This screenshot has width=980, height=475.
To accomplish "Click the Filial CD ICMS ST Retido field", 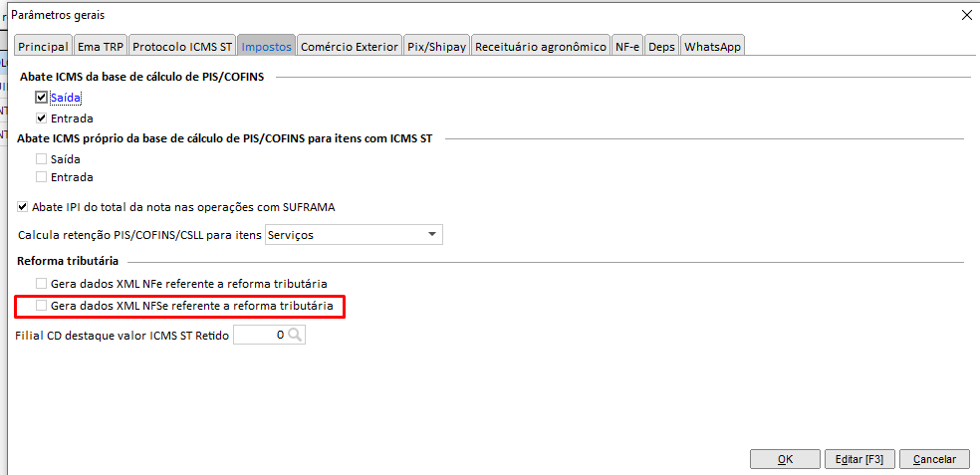I will [x=259, y=336].
